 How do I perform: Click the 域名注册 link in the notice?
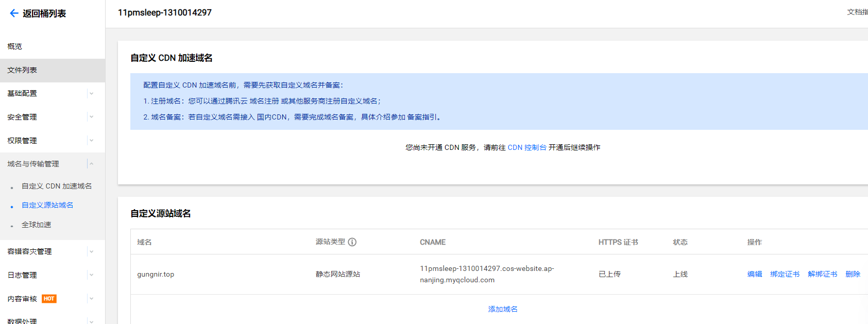264,101
